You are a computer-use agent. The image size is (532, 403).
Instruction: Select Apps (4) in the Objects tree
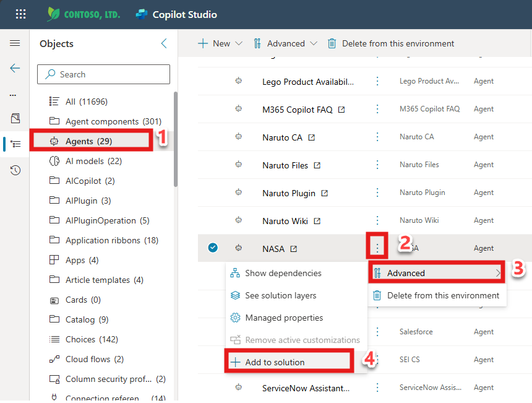pos(74,260)
